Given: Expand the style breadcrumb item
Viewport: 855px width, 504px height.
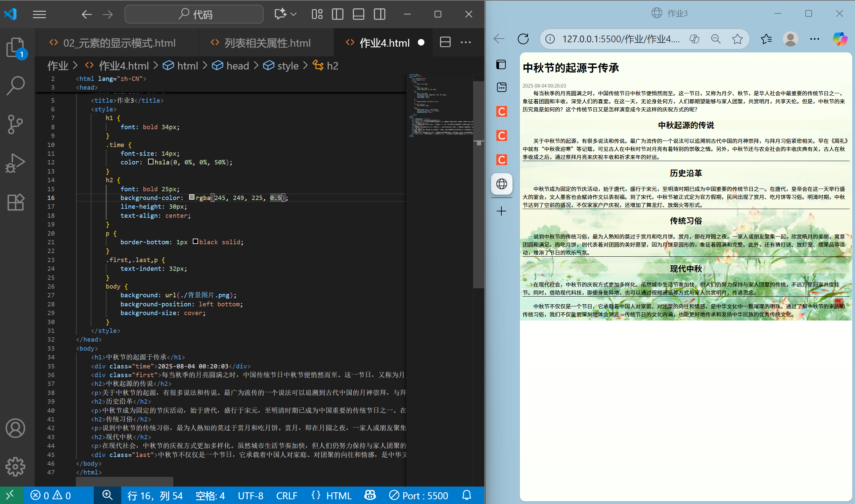Looking at the screenshot, I should coord(287,65).
